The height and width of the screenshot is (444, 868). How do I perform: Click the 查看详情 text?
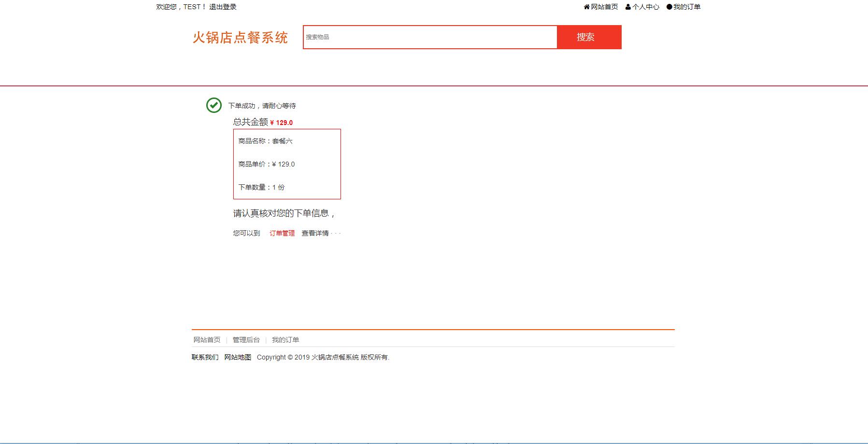click(315, 233)
